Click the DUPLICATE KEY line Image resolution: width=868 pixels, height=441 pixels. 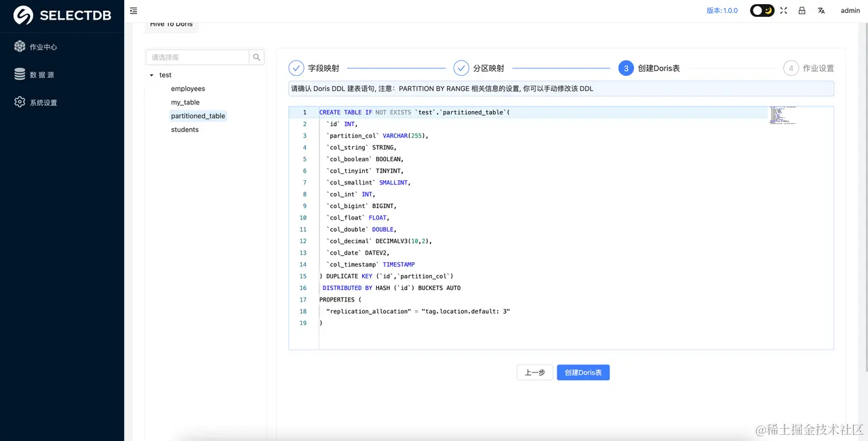click(x=386, y=276)
